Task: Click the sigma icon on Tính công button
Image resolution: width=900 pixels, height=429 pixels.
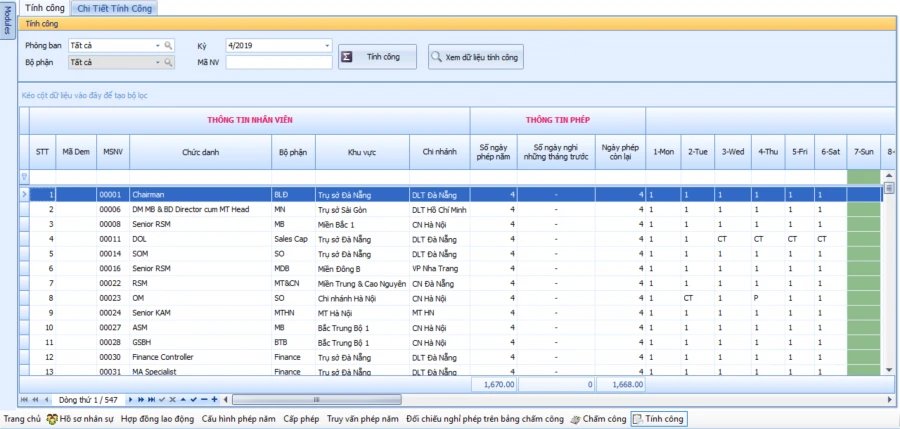Action: (347, 57)
